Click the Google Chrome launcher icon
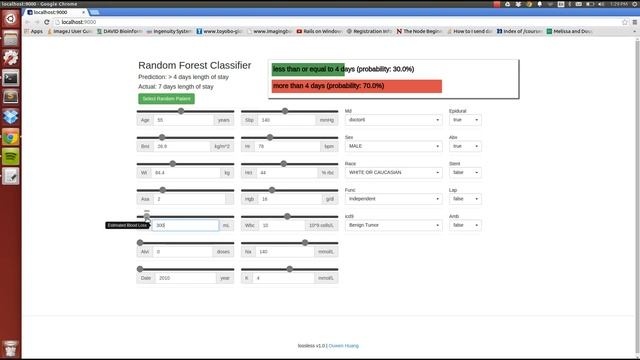 [11, 137]
